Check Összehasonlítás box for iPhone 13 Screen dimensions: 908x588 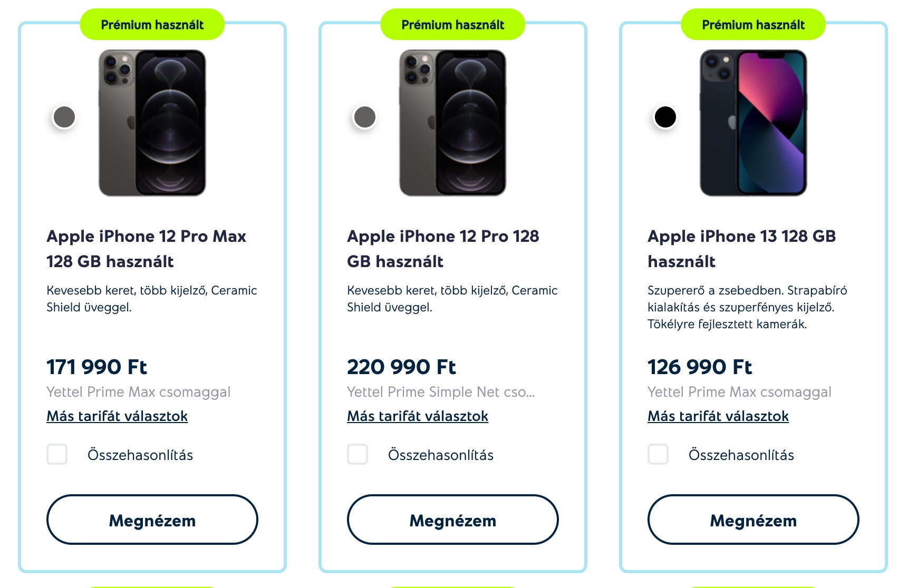pos(658,454)
